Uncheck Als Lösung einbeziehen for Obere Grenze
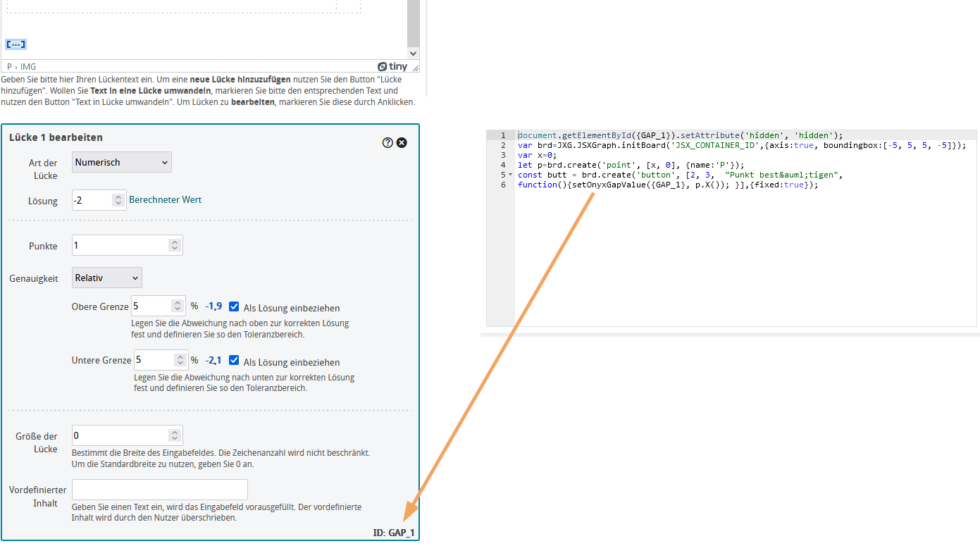980x546 pixels. point(233,306)
